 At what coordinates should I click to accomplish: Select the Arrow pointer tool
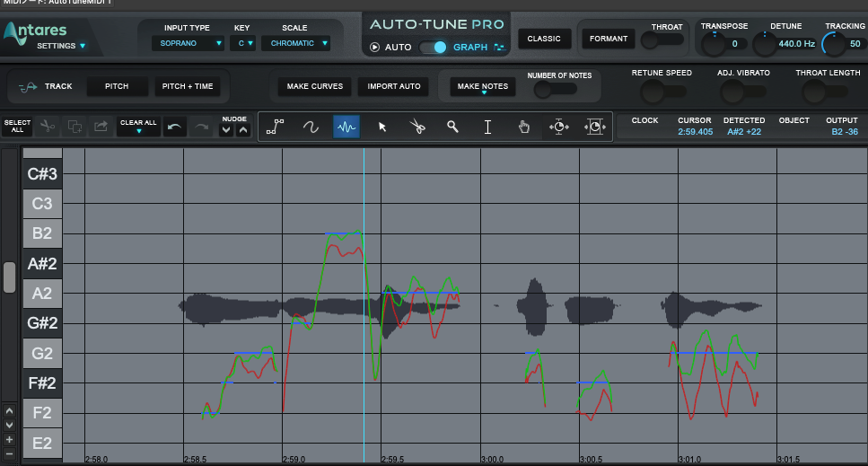[382, 127]
